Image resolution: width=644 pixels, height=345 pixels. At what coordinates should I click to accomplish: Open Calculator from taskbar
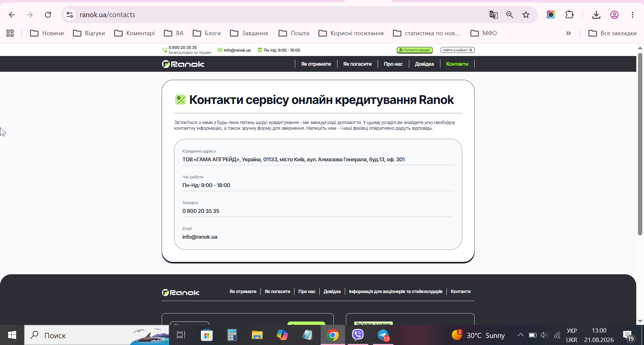pos(232,335)
